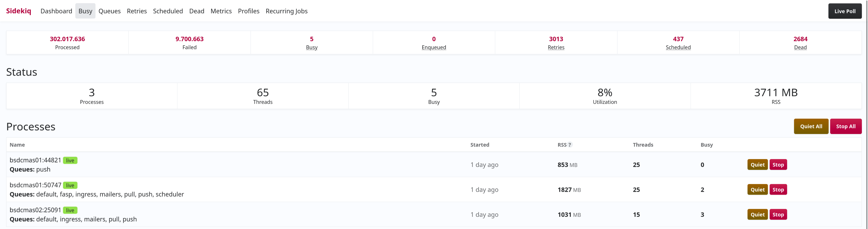Stop the bsdcmas01:50747 process
This screenshot has height=229, width=868.
click(x=778, y=190)
